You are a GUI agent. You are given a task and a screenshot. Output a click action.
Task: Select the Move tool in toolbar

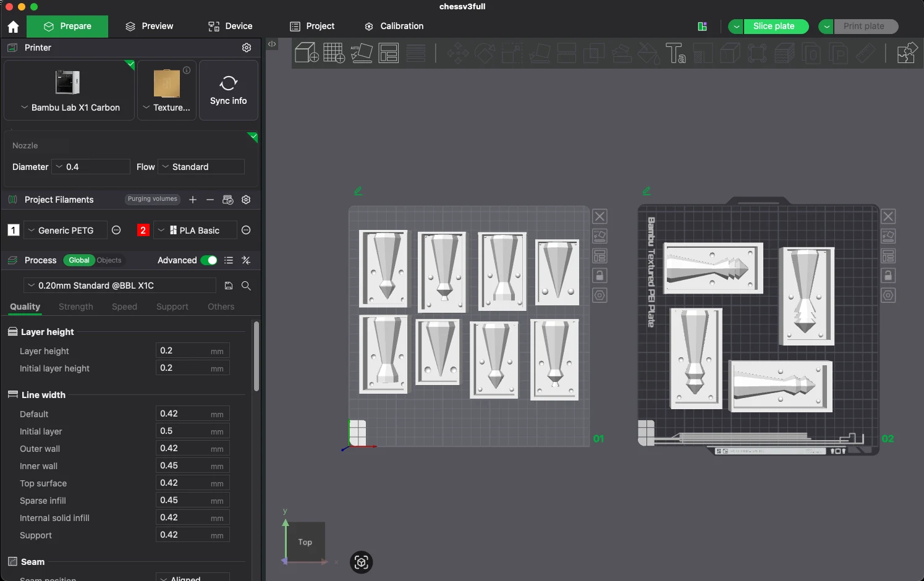458,53
